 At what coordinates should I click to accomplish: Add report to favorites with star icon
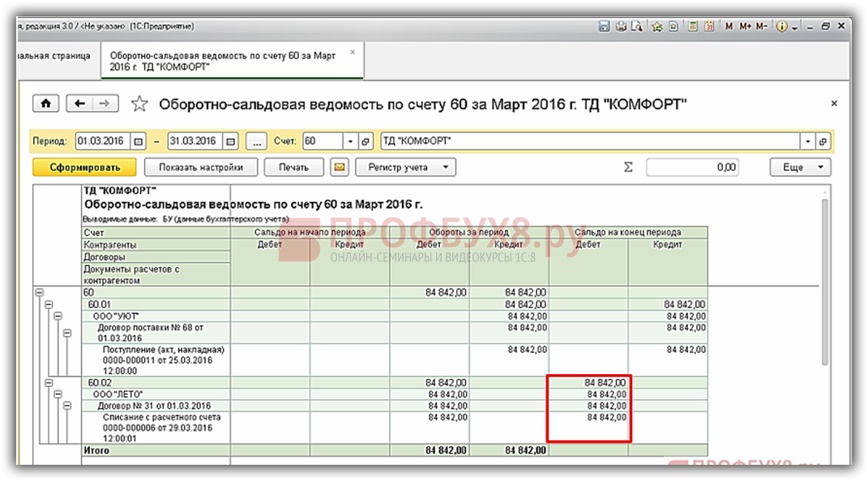140,104
